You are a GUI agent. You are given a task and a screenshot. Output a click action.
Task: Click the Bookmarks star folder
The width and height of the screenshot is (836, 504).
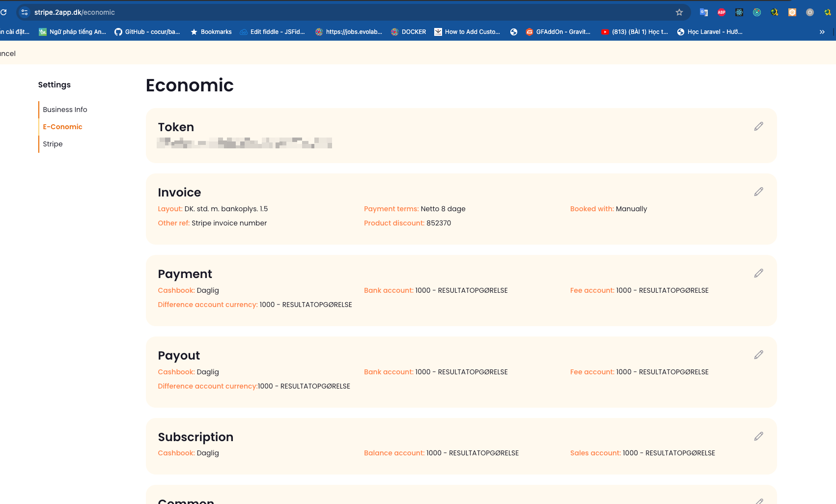coord(211,32)
